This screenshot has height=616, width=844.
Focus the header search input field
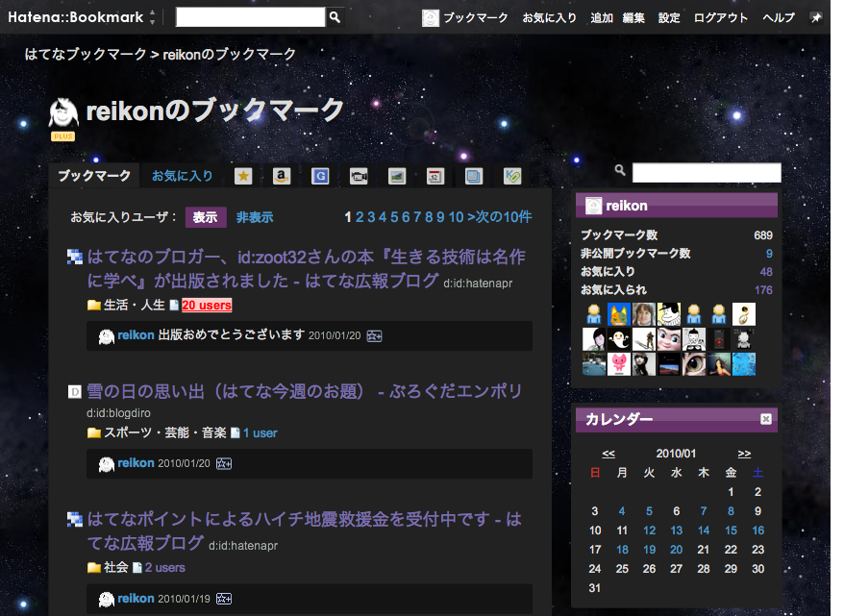click(250, 17)
